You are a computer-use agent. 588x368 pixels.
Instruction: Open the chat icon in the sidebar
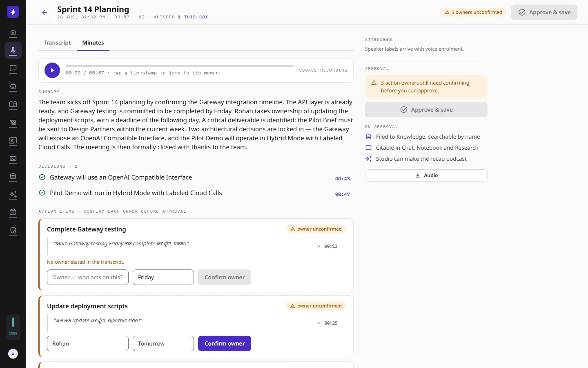(13, 69)
